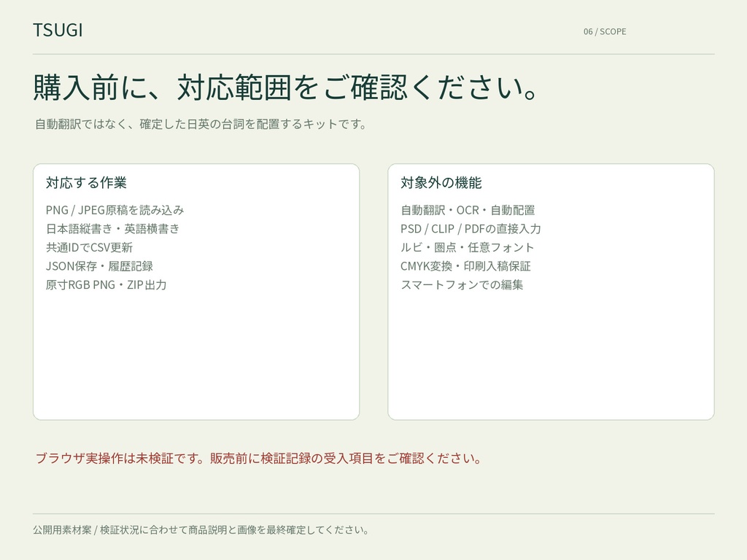Click the line CMYK変換・印刷入稿保証

[x=465, y=266]
